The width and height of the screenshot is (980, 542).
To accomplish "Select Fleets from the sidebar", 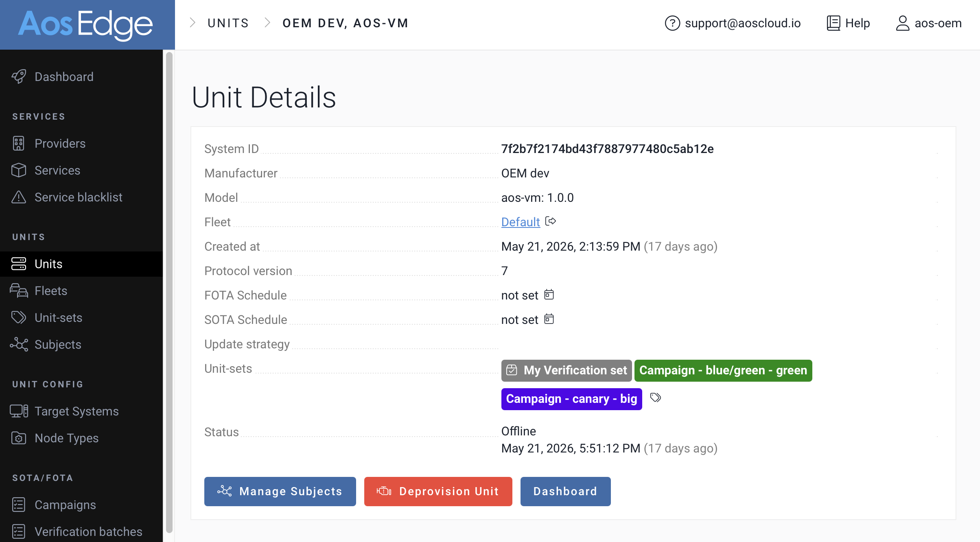I will tap(51, 291).
